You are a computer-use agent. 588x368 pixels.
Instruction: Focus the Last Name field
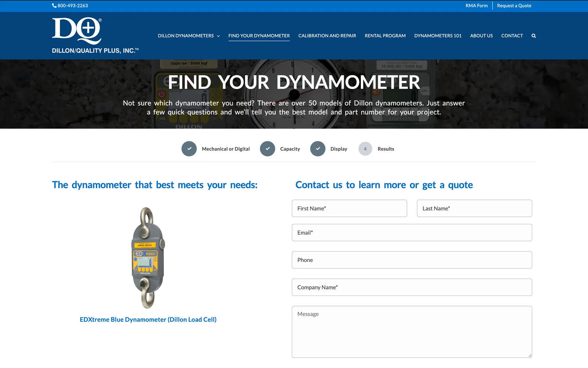click(x=474, y=208)
